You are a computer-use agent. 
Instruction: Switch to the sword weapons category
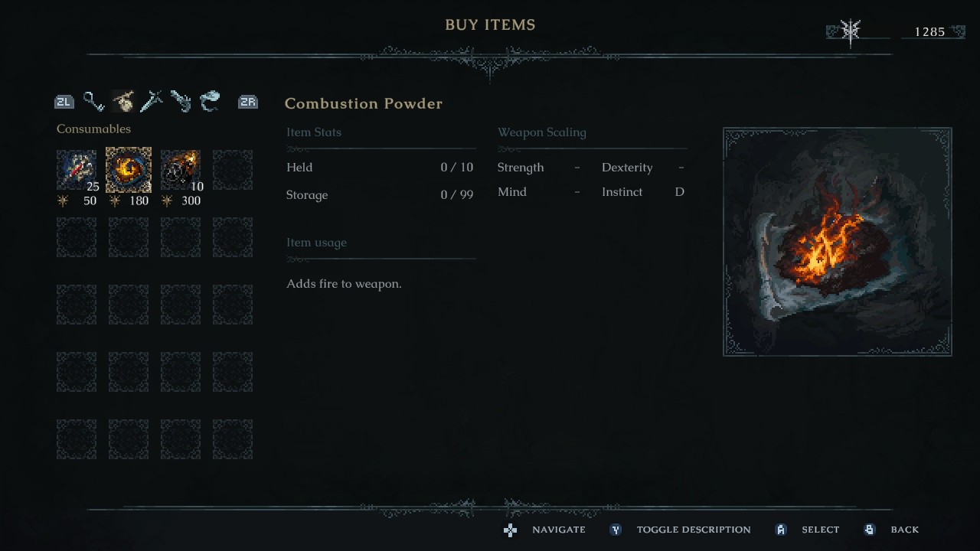(x=152, y=101)
